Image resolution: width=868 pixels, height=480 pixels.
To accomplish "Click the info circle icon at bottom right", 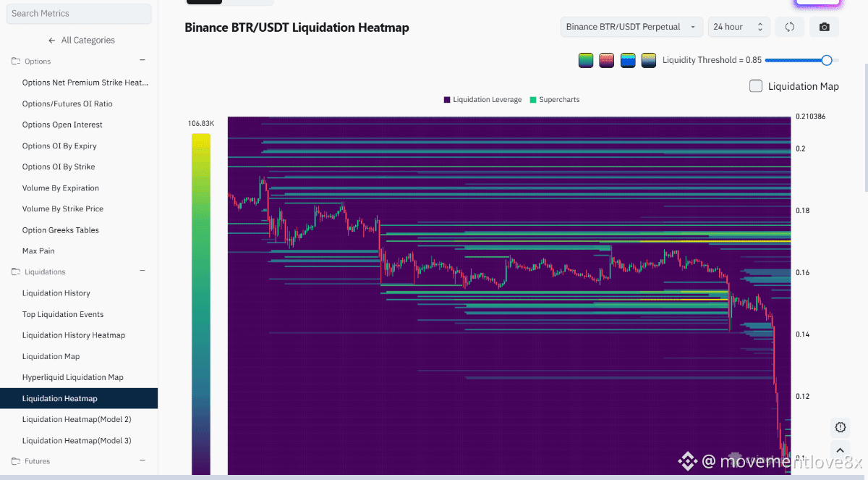I will [x=840, y=427].
